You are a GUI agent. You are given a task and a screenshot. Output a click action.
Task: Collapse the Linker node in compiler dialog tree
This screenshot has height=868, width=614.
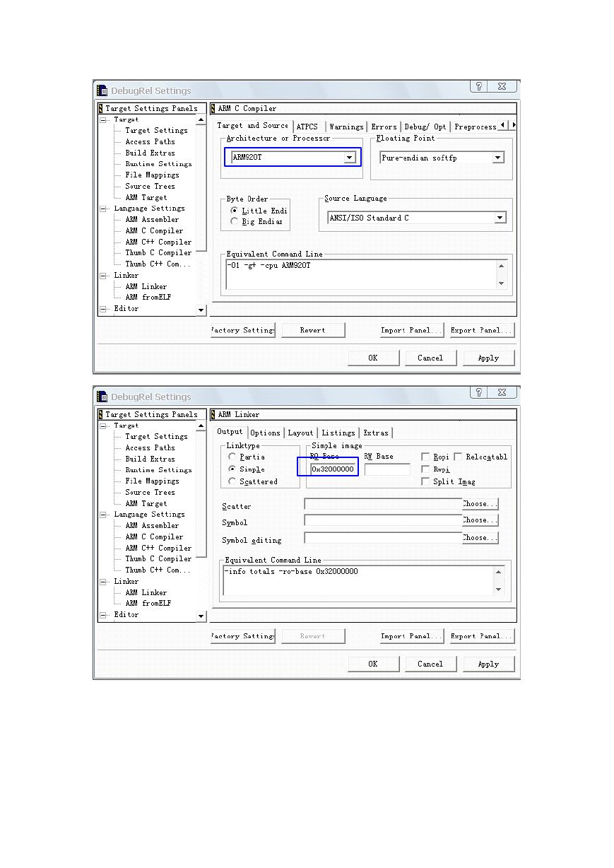click(x=104, y=275)
